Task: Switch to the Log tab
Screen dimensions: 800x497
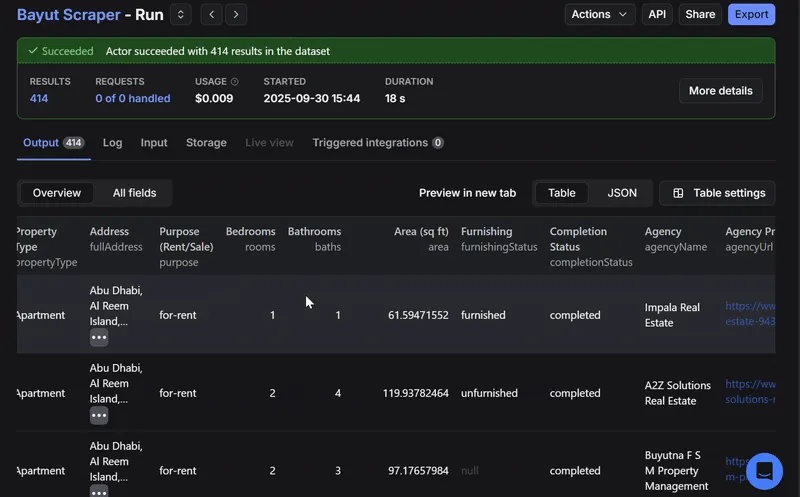Action: (112, 143)
